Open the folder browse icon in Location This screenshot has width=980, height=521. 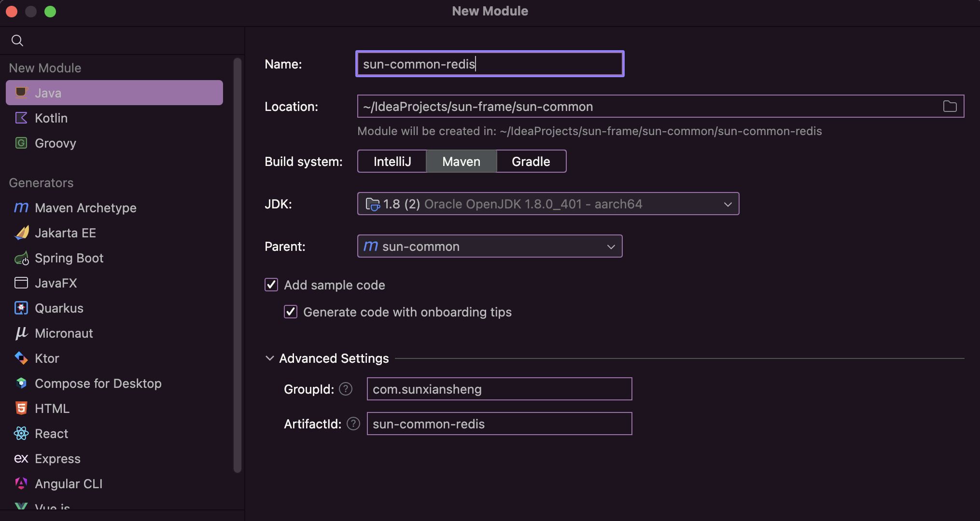pyautogui.click(x=950, y=107)
